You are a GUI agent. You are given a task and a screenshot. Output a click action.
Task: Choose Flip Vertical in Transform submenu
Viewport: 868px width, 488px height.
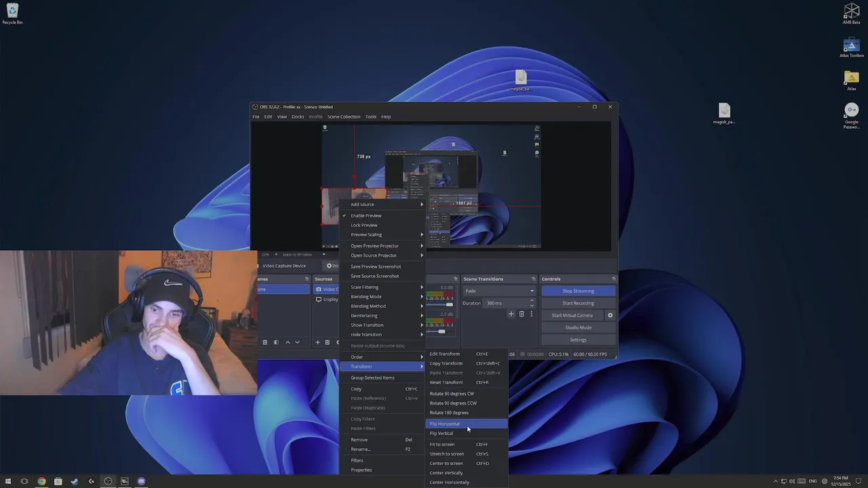[x=467, y=433]
